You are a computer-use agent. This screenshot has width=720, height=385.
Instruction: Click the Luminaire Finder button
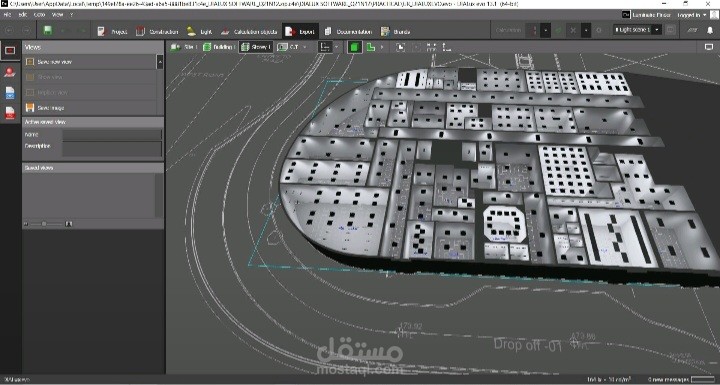[646, 15]
